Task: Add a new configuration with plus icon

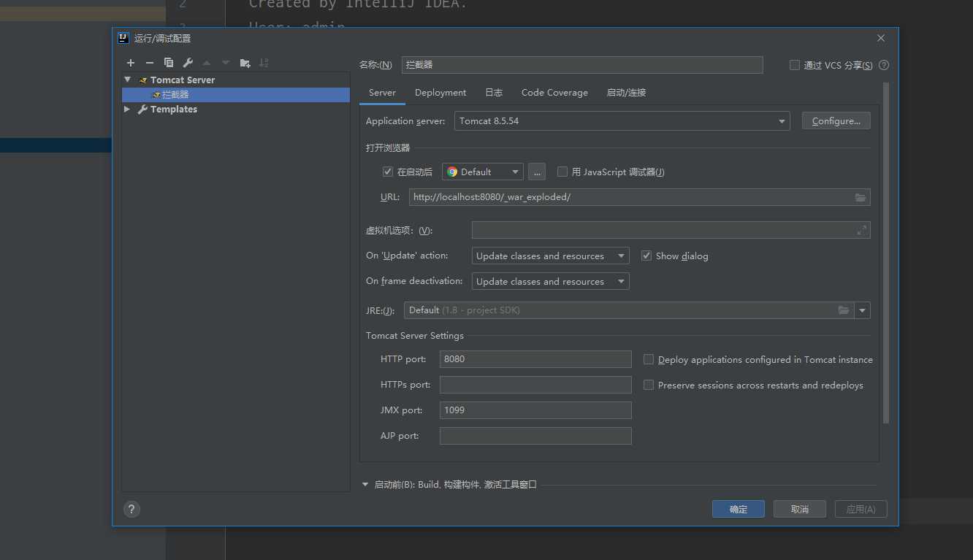Action: click(x=131, y=63)
